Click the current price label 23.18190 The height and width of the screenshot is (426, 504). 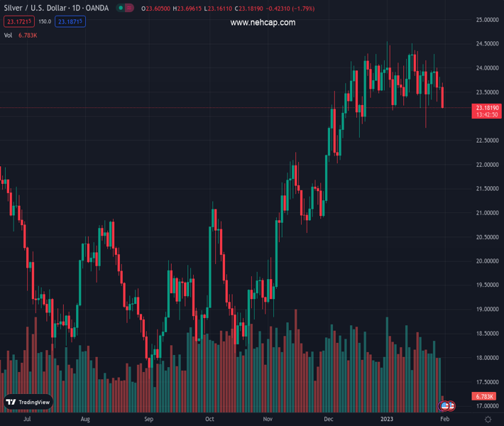pos(486,107)
